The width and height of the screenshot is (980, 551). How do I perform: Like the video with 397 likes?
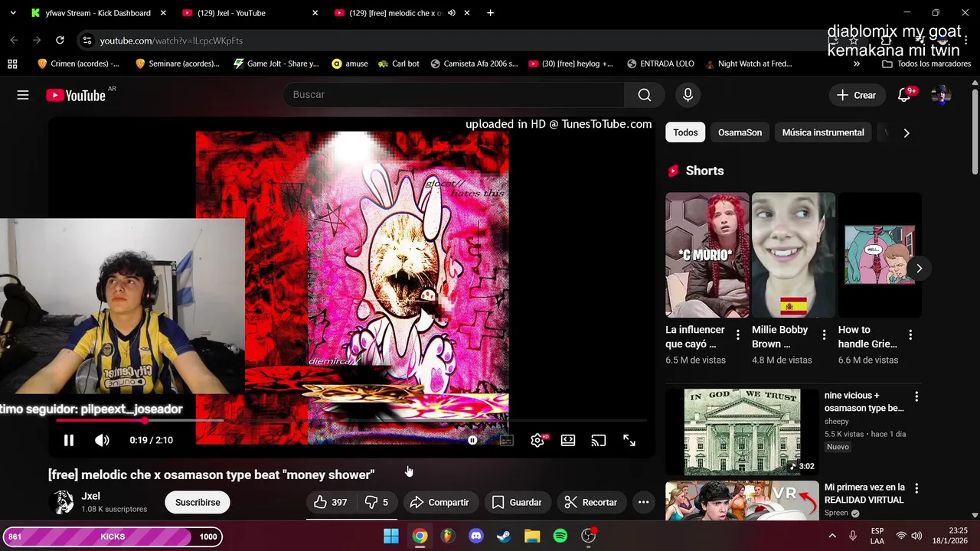click(331, 502)
